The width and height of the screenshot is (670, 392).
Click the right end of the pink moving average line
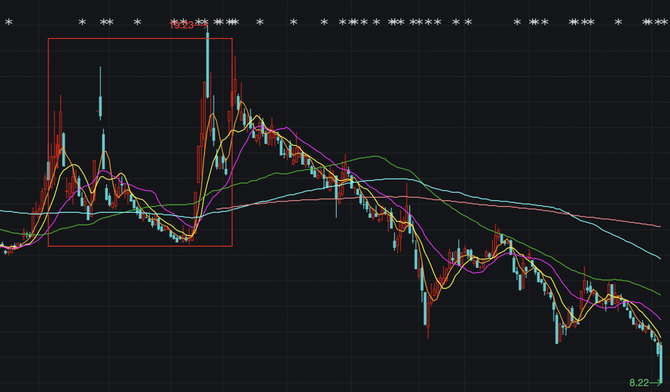[659, 226]
